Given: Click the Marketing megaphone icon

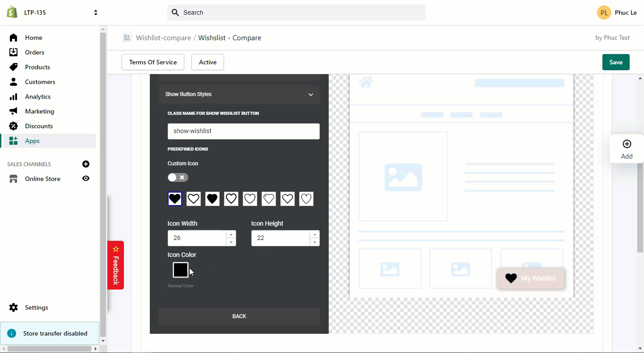Looking at the screenshot, I should click(x=13, y=111).
